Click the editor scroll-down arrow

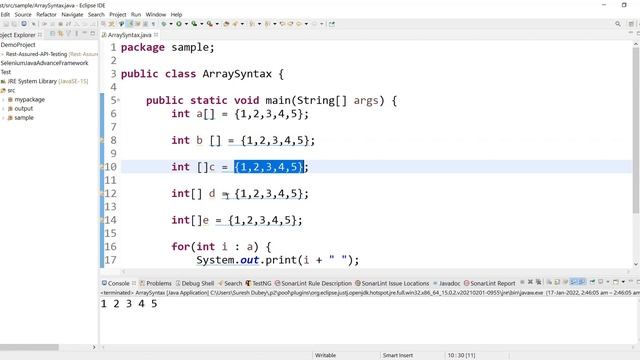tap(636, 264)
